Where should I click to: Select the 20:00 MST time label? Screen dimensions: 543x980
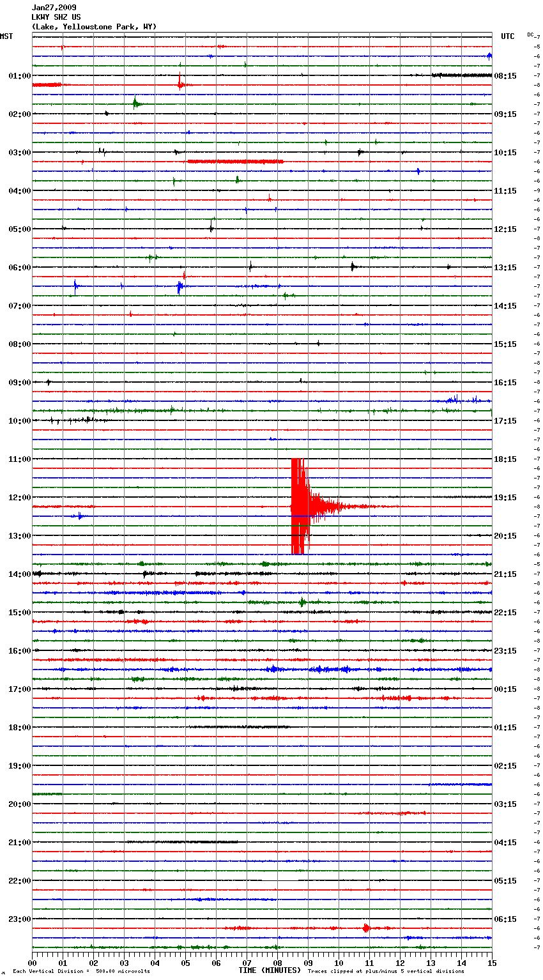(x=19, y=804)
